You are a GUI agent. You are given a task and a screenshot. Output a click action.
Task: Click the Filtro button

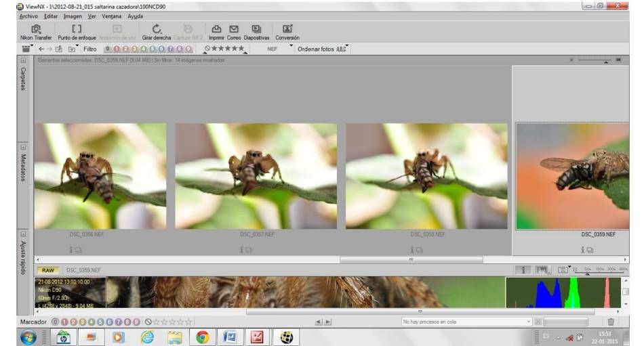point(90,49)
